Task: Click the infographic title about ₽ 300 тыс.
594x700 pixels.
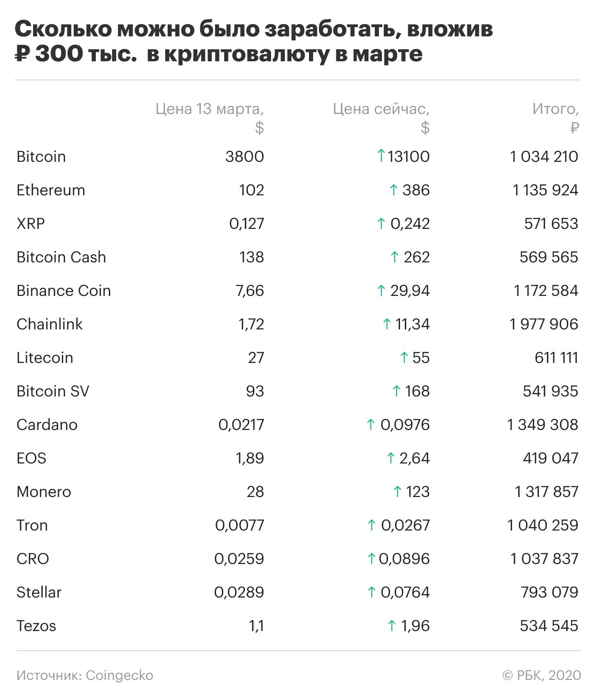Action: [254, 42]
